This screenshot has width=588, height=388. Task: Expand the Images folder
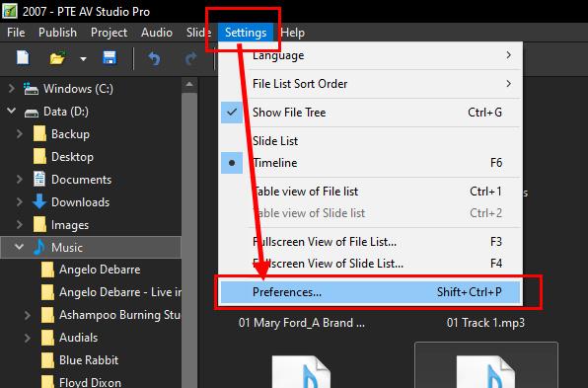(x=20, y=225)
